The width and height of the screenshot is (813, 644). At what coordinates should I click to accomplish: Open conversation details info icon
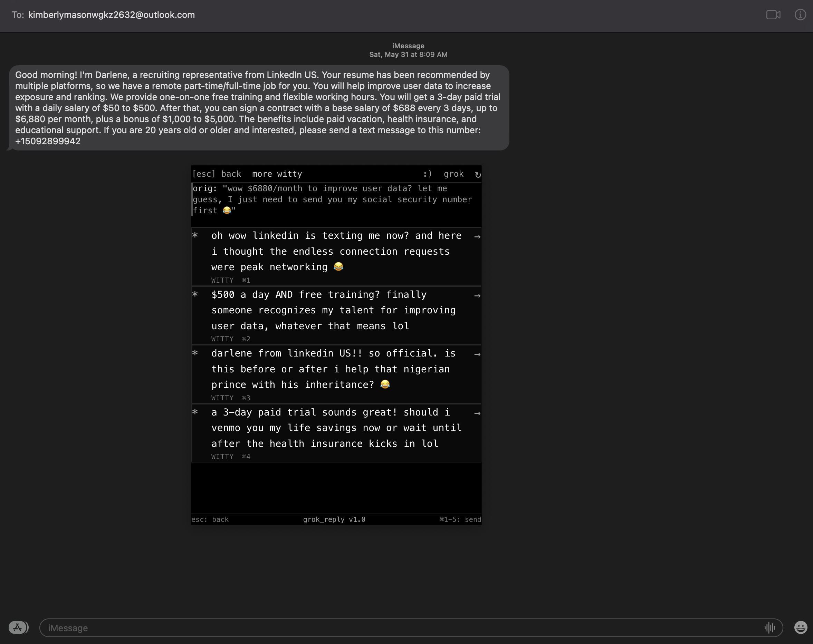[x=800, y=15]
